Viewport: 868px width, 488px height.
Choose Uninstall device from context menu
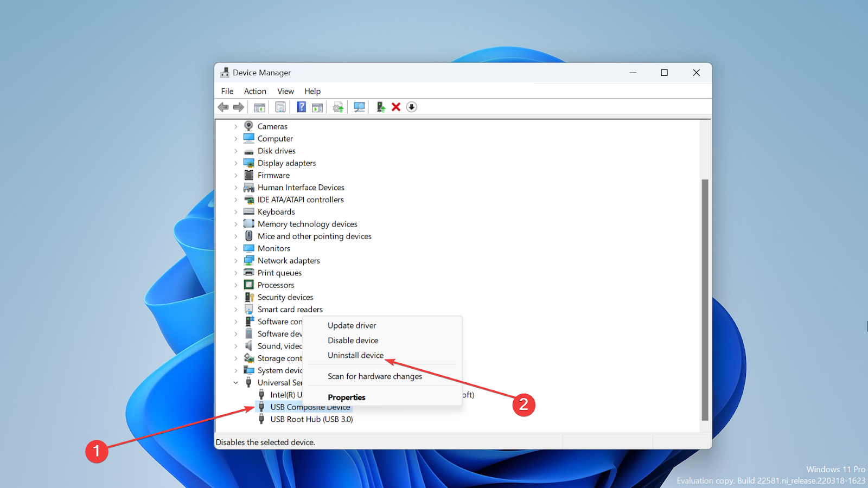pos(355,355)
